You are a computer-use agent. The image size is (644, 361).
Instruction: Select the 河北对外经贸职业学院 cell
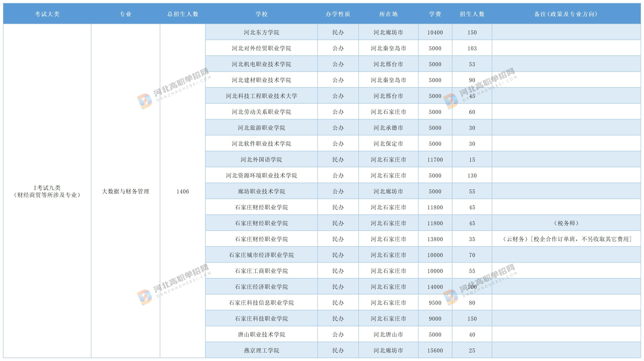(x=262, y=48)
